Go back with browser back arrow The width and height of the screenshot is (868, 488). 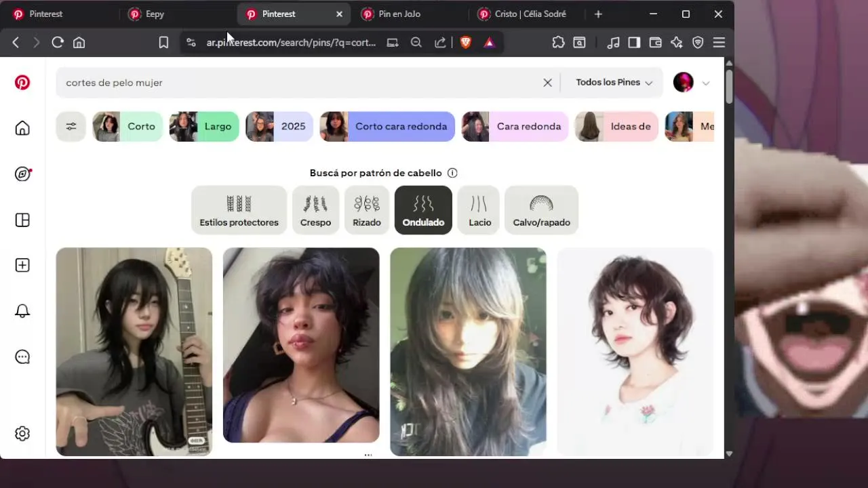pyautogui.click(x=16, y=43)
